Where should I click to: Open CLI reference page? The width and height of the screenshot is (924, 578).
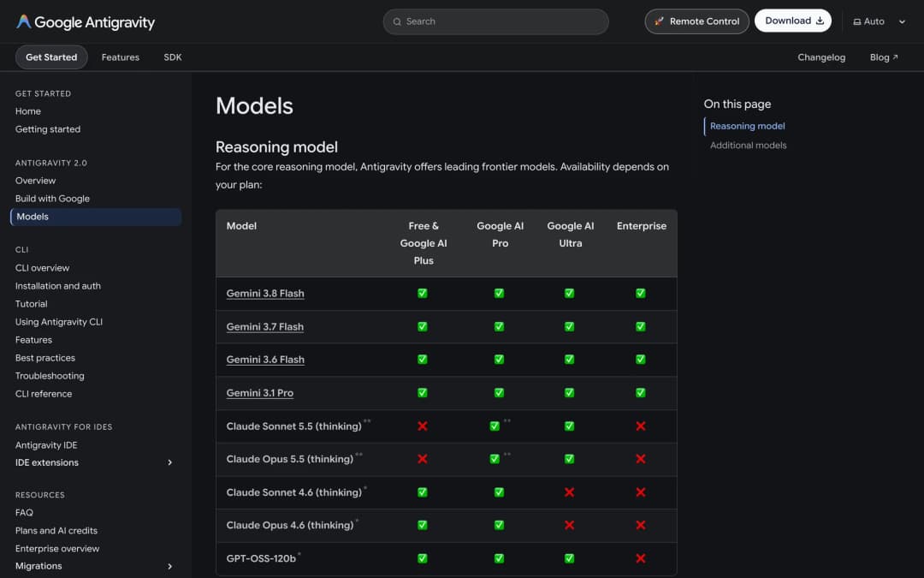tap(44, 394)
